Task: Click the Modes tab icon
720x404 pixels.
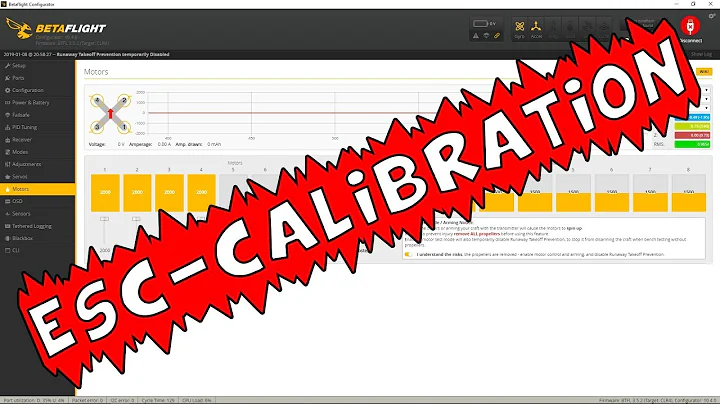Action: click(x=7, y=152)
